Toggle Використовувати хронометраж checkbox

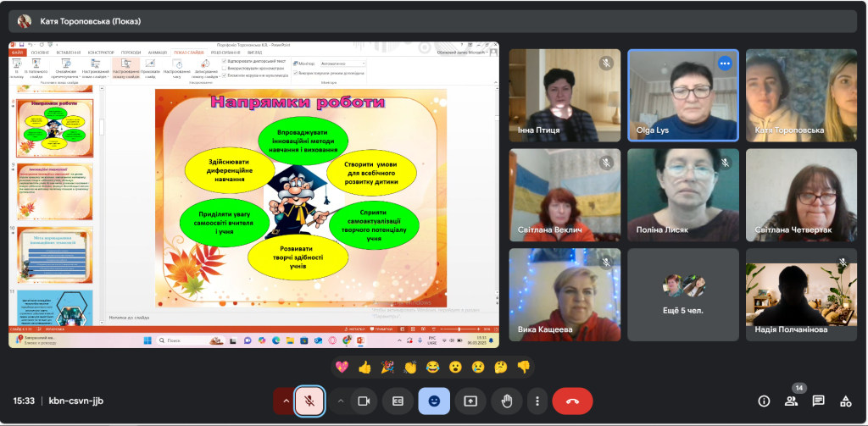tap(224, 68)
